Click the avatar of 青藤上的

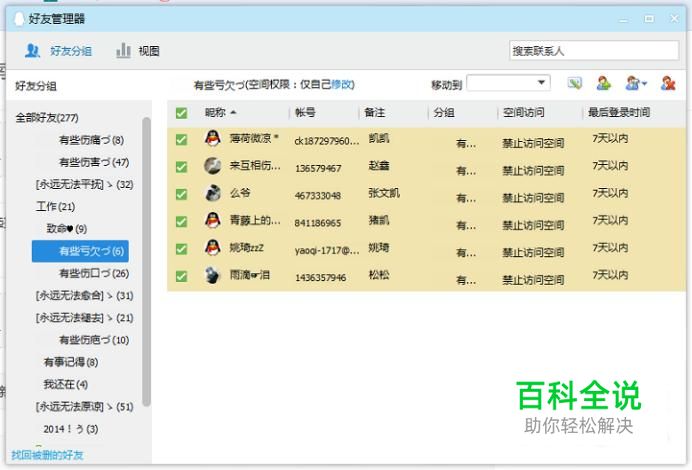click(213, 220)
